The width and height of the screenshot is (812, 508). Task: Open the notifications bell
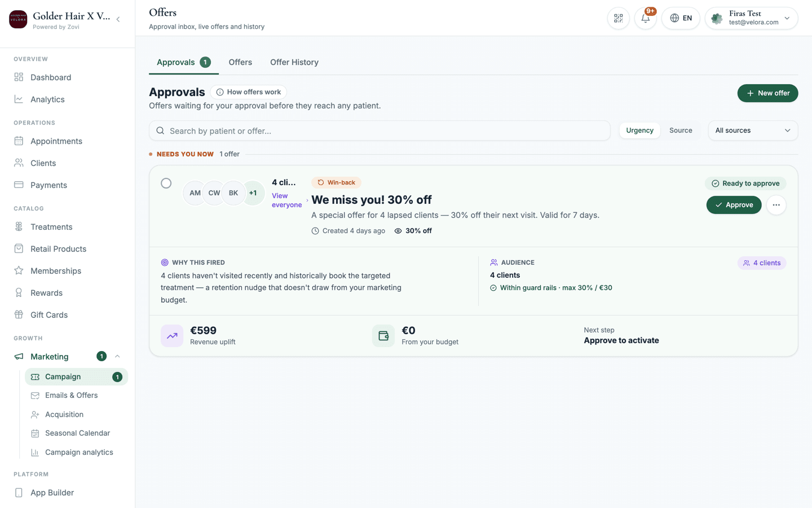646,18
